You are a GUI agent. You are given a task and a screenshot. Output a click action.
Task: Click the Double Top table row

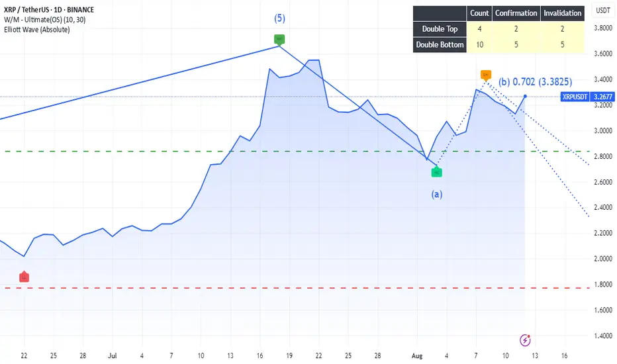tap(498, 28)
